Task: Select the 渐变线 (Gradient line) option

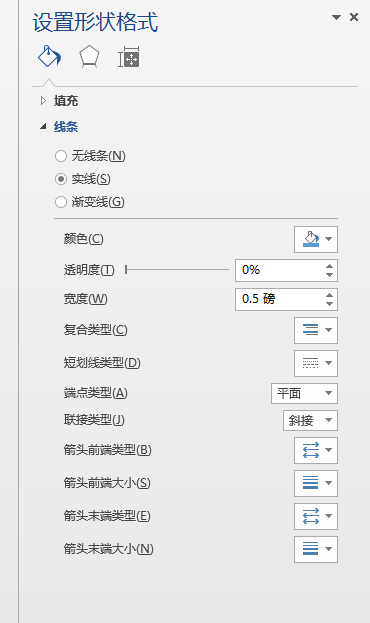Action: point(90,202)
